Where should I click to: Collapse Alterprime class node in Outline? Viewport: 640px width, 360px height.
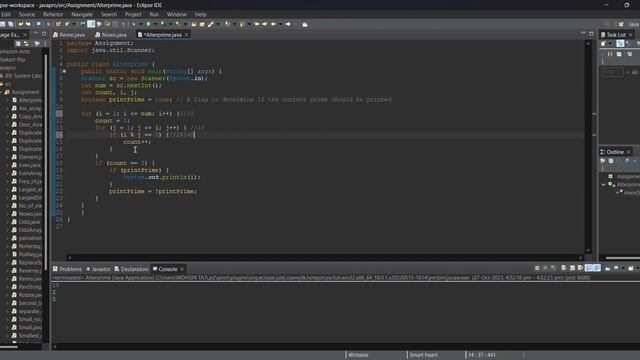tap(603, 184)
